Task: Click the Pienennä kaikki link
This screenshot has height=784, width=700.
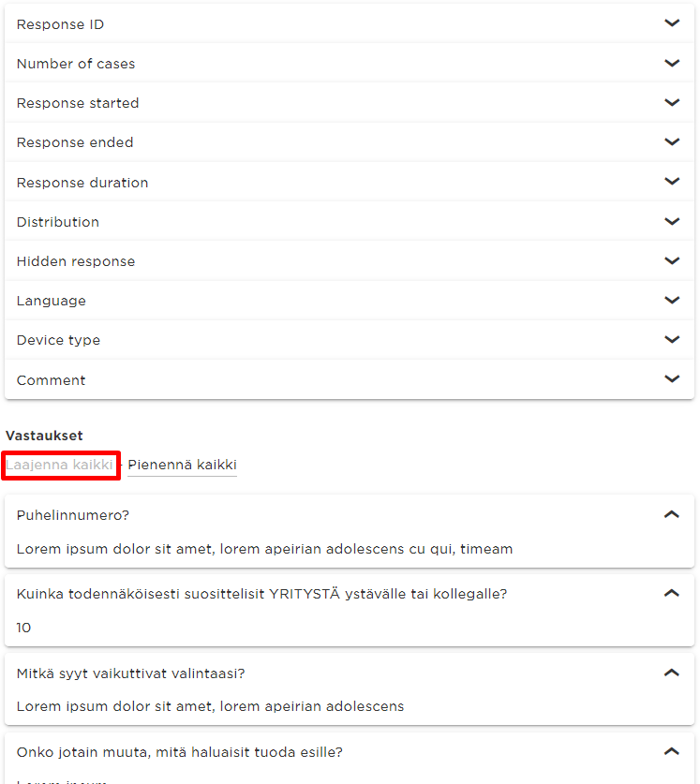Action: 182,465
